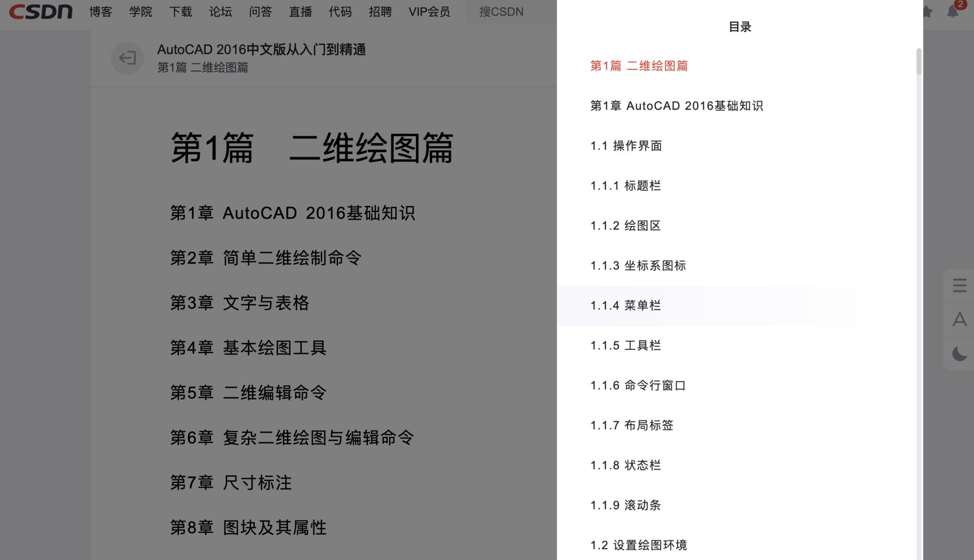
Task: Open the VIP会员 menu item
Action: [x=429, y=12]
